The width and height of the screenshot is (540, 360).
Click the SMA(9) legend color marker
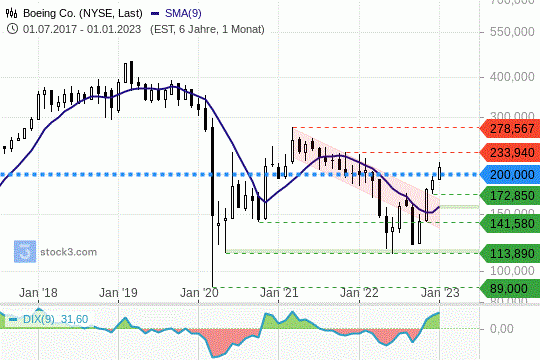155,14
